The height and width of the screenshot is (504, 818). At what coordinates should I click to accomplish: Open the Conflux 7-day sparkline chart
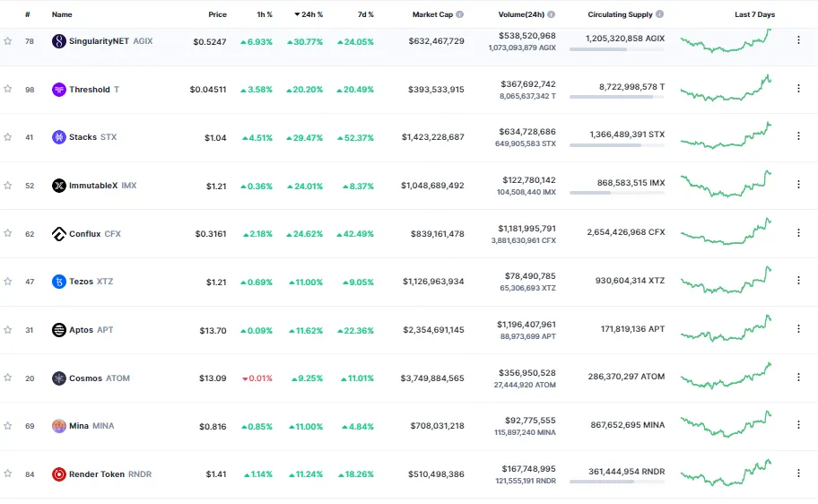[727, 231]
